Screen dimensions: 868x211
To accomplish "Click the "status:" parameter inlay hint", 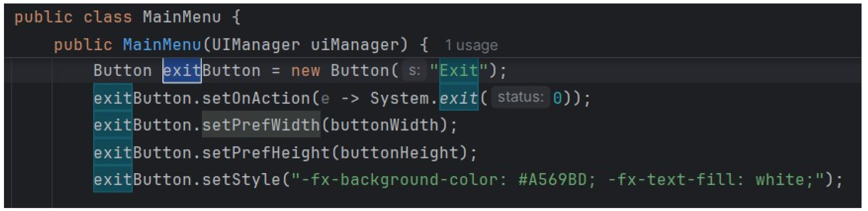I will (521, 98).
